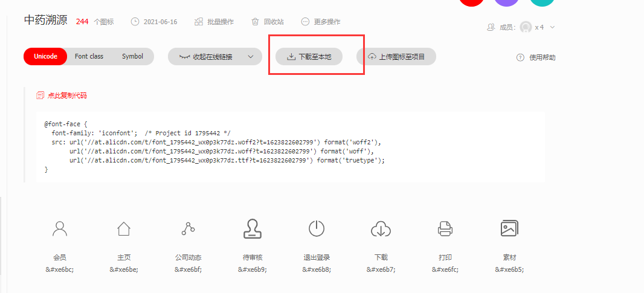The height and width of the screenshot is (293, 644).
Task: Open 批量操作 batch operations
Action: pos(221,22)
